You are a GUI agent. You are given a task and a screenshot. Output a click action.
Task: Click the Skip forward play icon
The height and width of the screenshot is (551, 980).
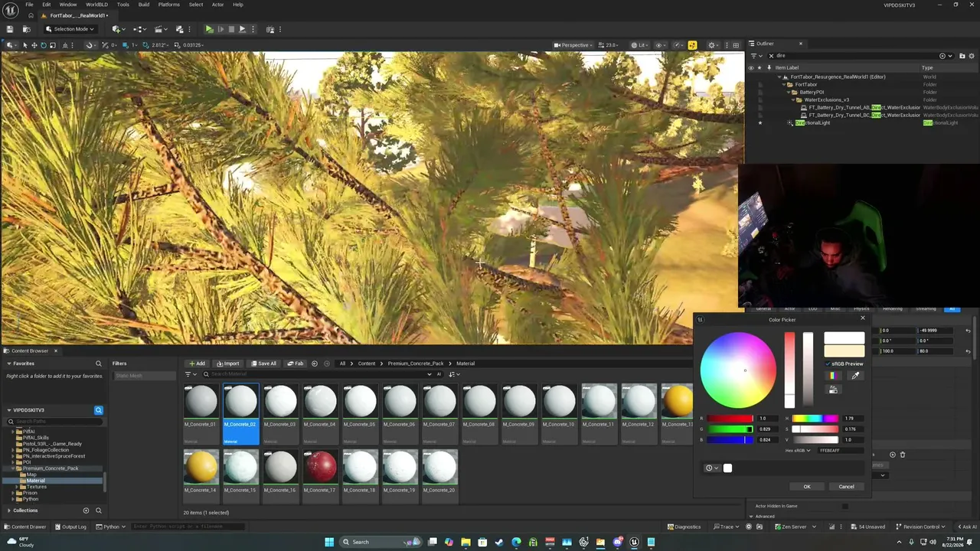[x=220, y=29]
